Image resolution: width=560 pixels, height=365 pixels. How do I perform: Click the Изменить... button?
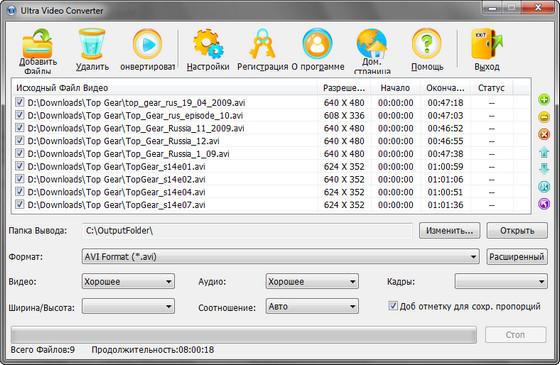449,231
